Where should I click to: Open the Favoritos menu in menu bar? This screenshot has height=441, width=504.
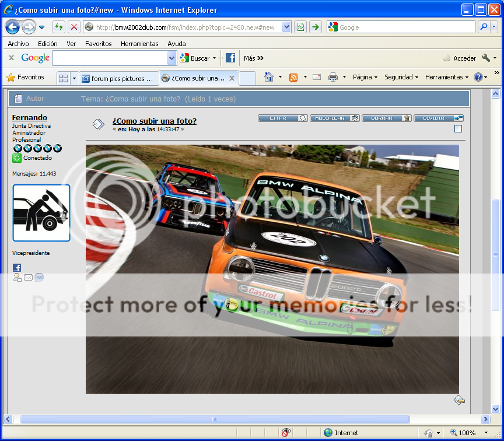point(98,44)
